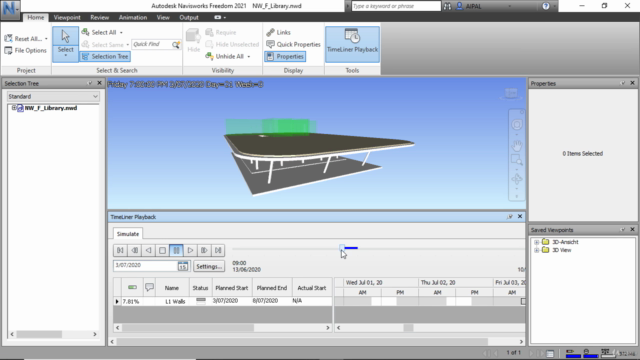This screenshot has height=360, width=640.
Task: Open the Output ribbon tab
Action: 189,18
